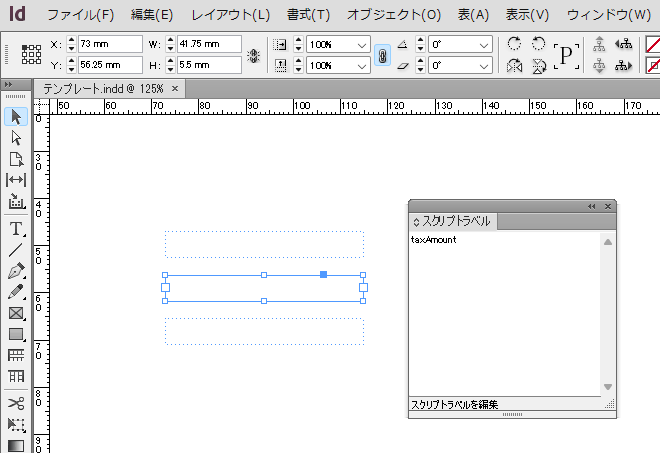Select the Direct Selection tool
660x453 pixels.
click(x=16, y=138)
